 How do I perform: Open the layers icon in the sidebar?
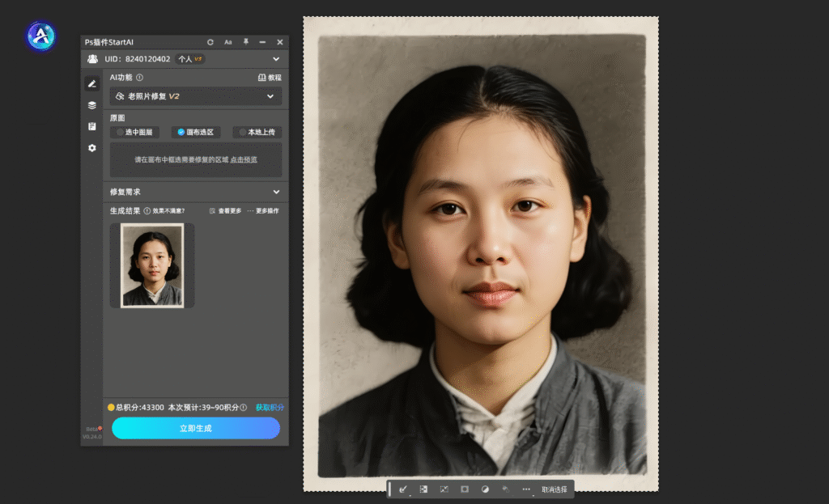tap(92, 105)
